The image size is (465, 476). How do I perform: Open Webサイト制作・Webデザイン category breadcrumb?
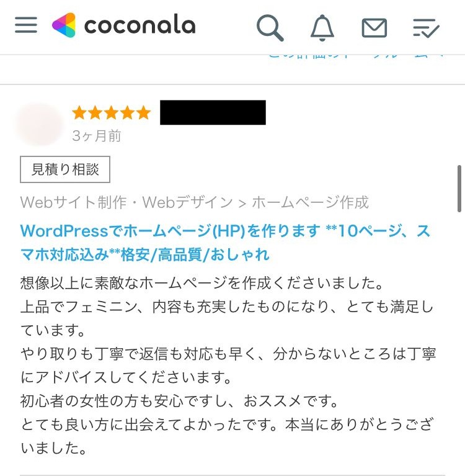coord(126,202)
